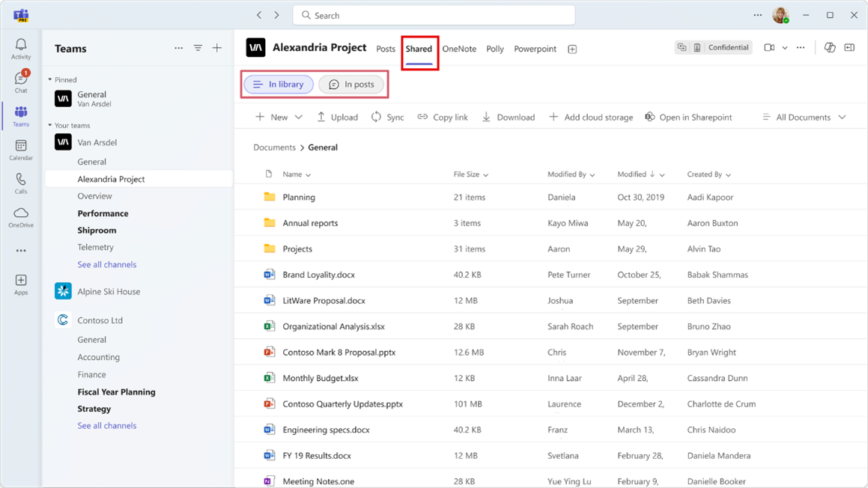Open the Powerpoint tab
Image resolution: width=868 pixels, height=488 pixels.
[535, 49]
